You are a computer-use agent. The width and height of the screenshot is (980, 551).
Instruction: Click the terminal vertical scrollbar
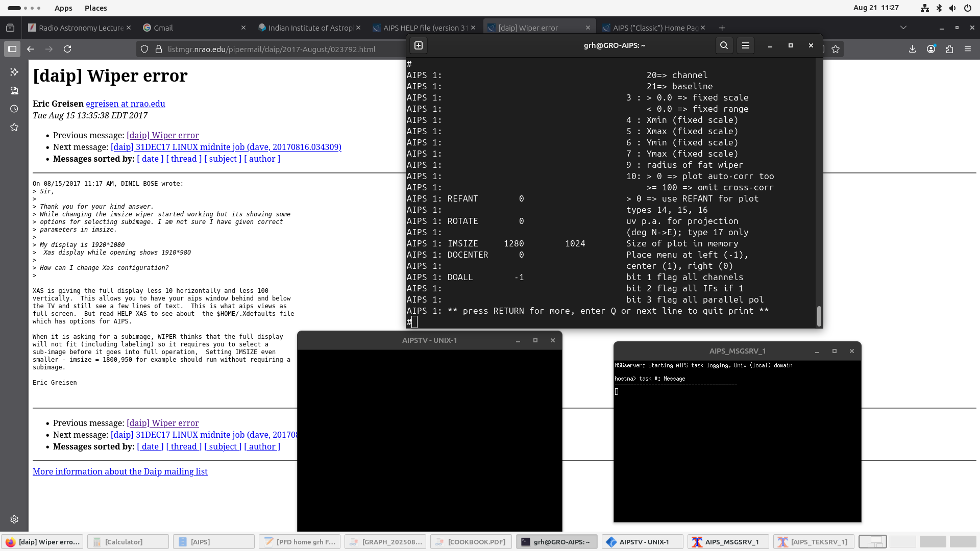click(x=819, y=315)
